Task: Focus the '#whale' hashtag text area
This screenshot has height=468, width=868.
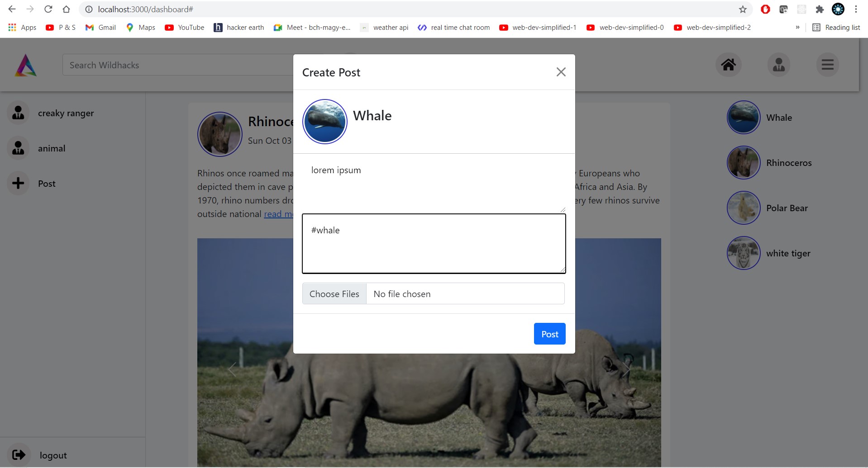Action: [x=434, y=244]
